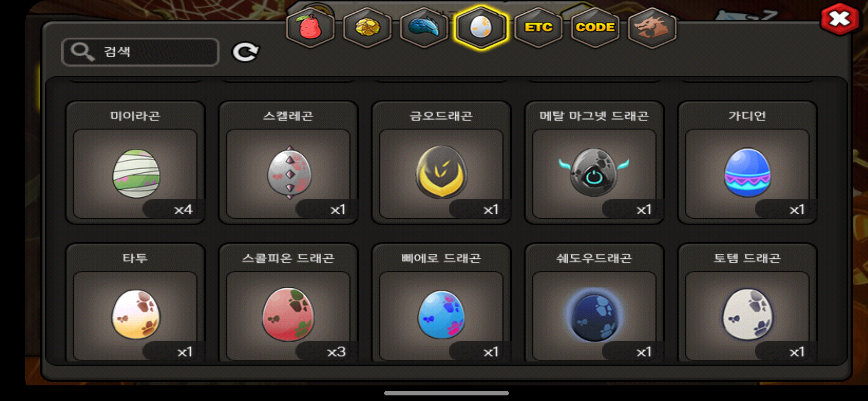
Task: Click the 검색 search field
Action: pos(140,52)
